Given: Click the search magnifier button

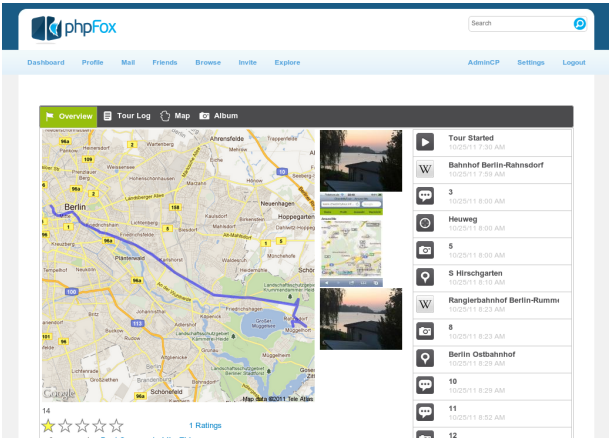Looking at the screenshot, I should coord(579,24).
